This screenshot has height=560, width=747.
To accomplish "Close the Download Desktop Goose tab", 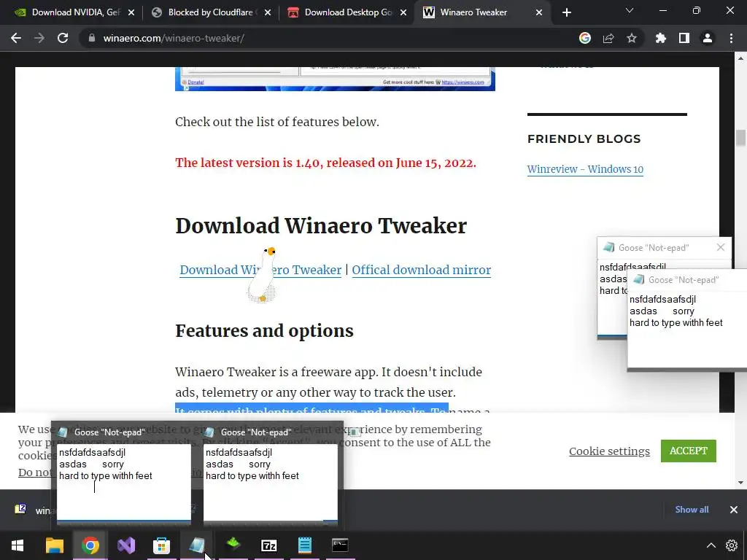I will coord(403,12).
